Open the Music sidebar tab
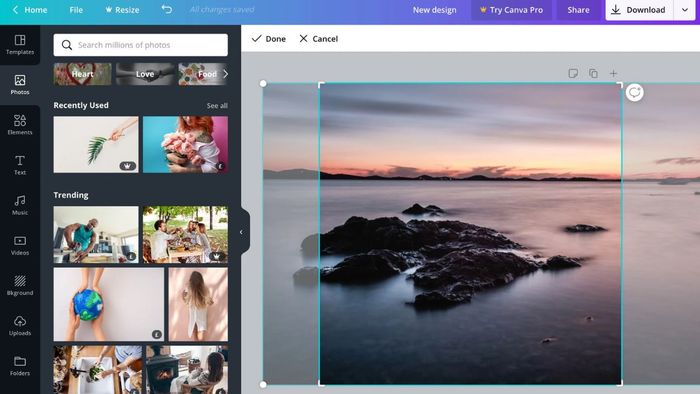Viewport: 700px width, 394px height. point(20,205)
